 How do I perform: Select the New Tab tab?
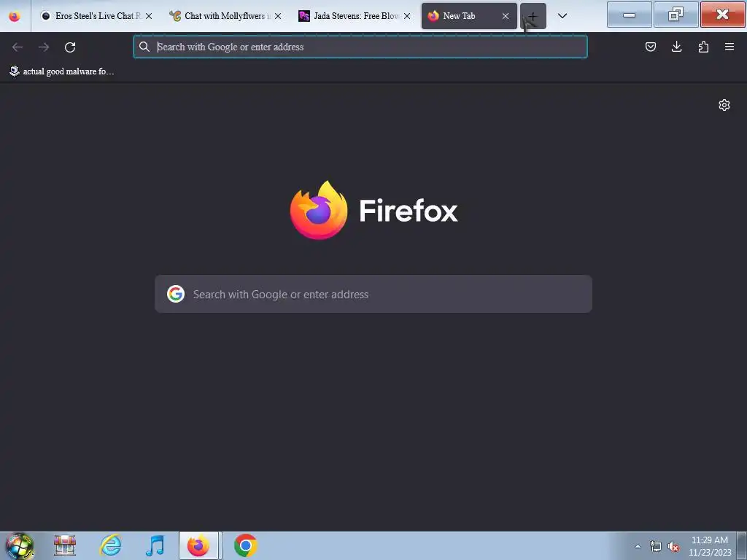pos(469,16)
